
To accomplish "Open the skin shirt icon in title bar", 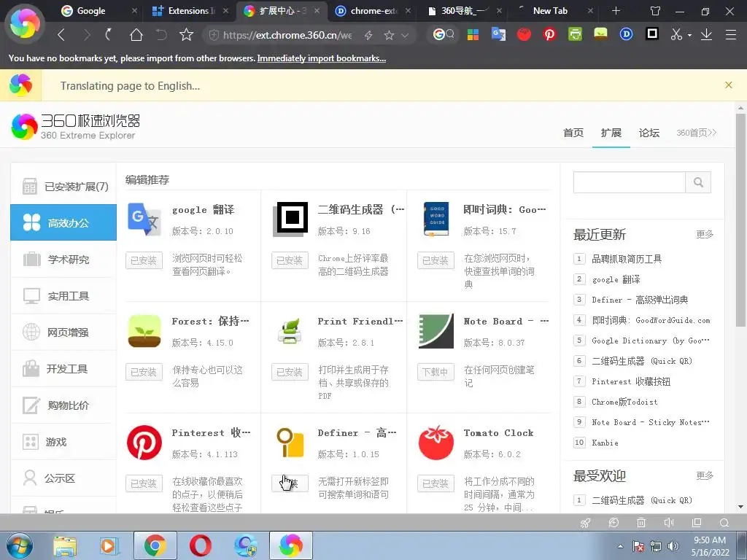I will click(656, 10).
